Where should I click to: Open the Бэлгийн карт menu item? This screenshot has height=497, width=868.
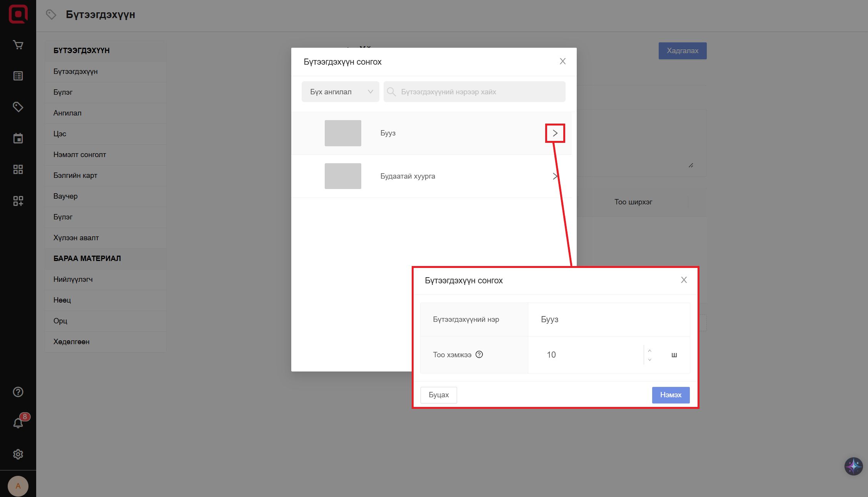click(x=75, y=175)
